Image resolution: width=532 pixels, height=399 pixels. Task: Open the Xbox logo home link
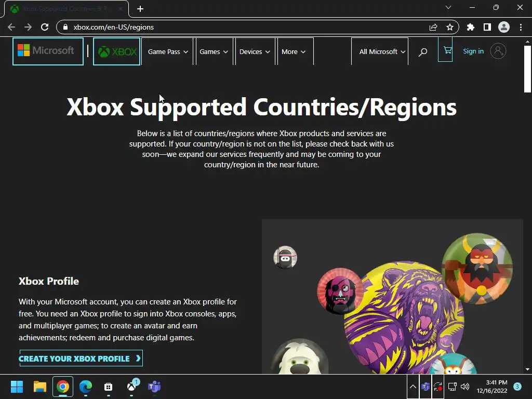[x=117, y=51]
